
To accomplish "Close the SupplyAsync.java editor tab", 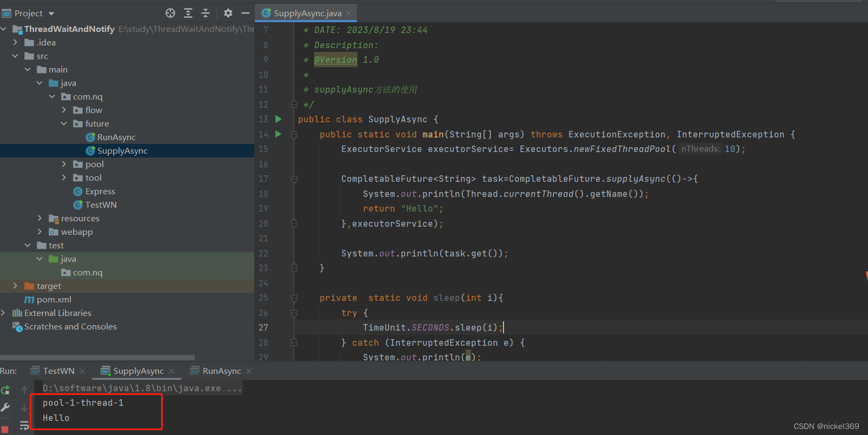I will coord(349,13).
